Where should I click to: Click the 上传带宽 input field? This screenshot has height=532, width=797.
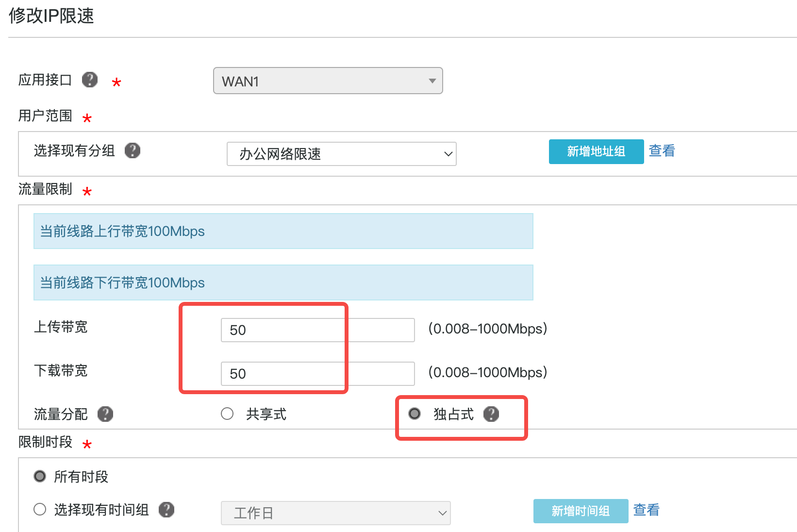click(x=317, y=330)
